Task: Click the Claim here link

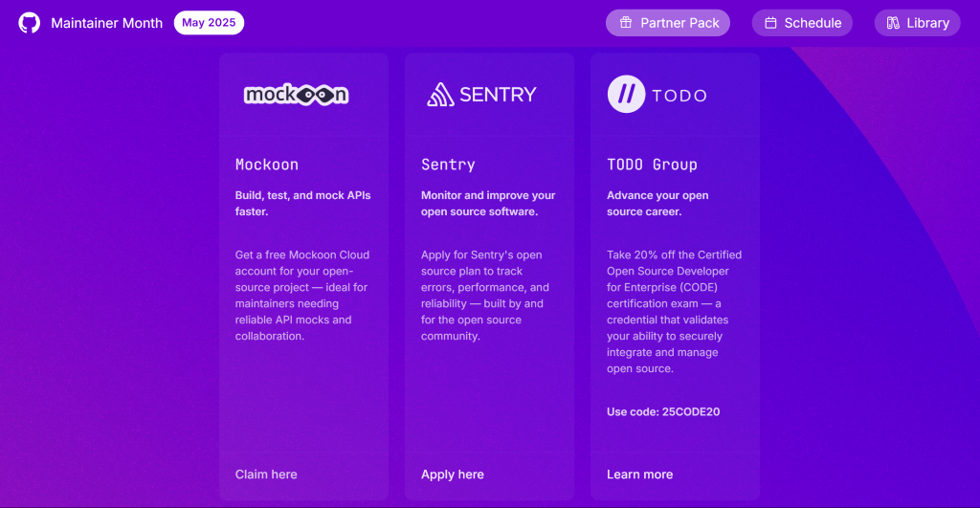Action: 266,475
